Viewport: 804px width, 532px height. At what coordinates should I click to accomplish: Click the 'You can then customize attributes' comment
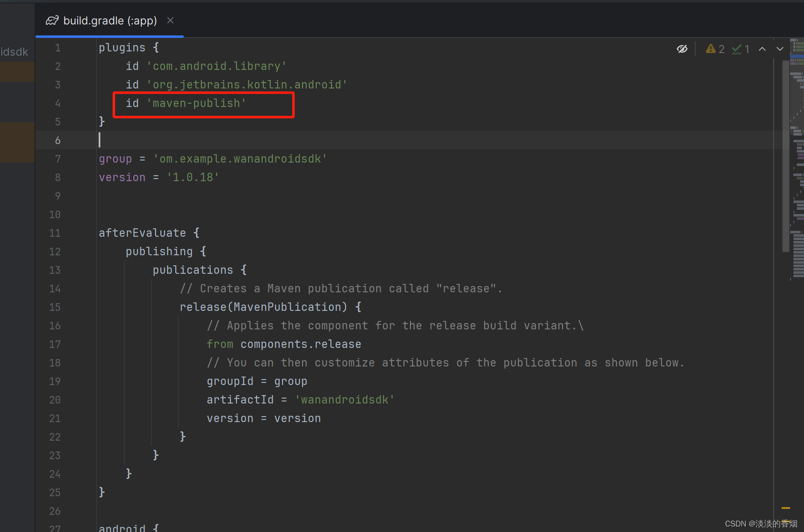coord(446,363)
